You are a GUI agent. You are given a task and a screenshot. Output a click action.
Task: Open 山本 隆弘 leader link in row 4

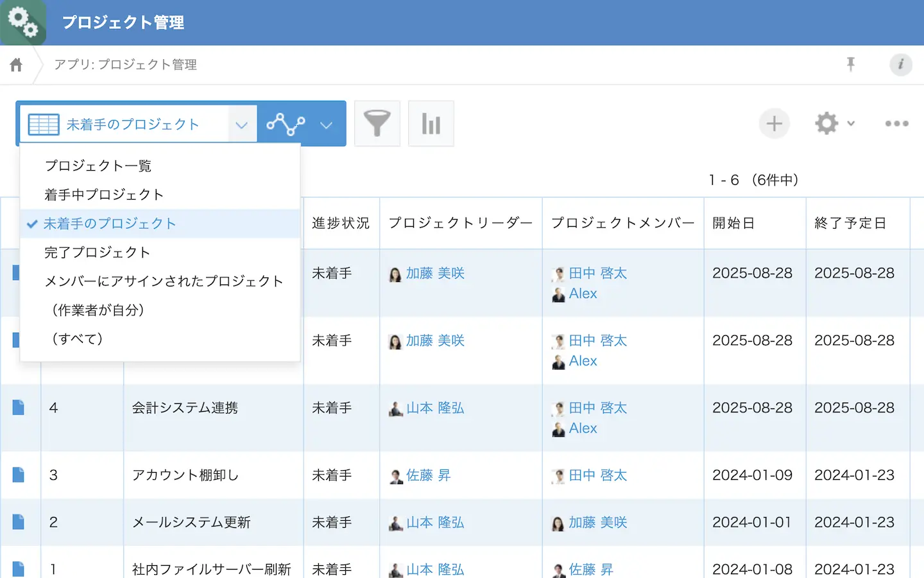(434, 408)
